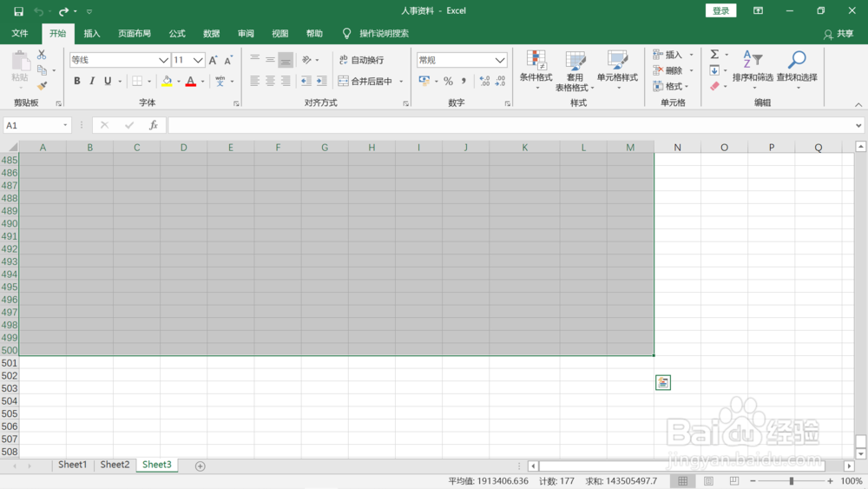Screen dimensions: 868x489
Task: Clear contents with the eraser icon
Action: click(714, 86)
